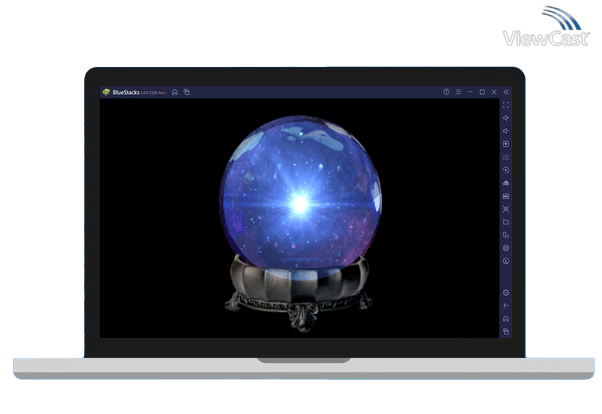Collapse the sidebar using double-chevron arrow
The height and width of the screenshot is (414, 602).
(506, 92)
